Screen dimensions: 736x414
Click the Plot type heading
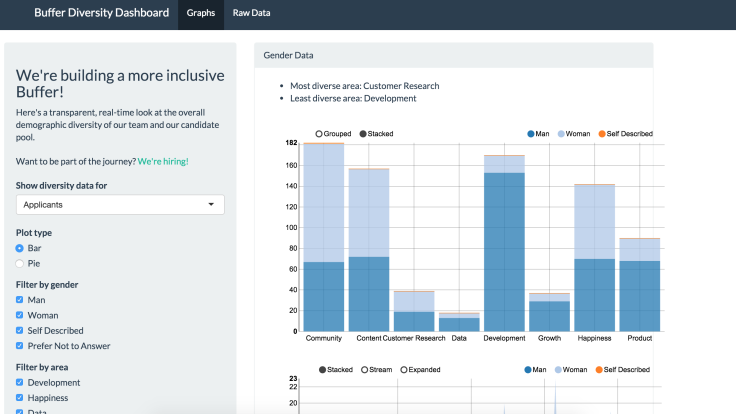tap(34, 233)
